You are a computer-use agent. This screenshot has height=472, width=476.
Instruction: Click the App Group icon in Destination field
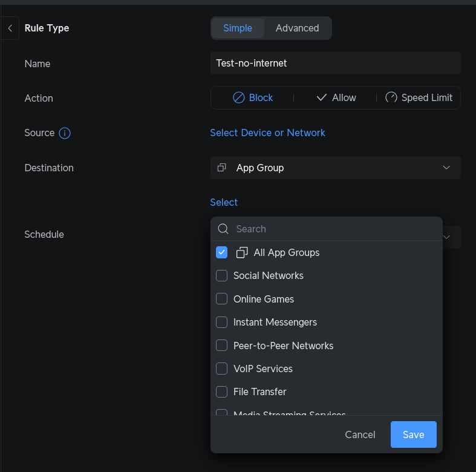222,168
